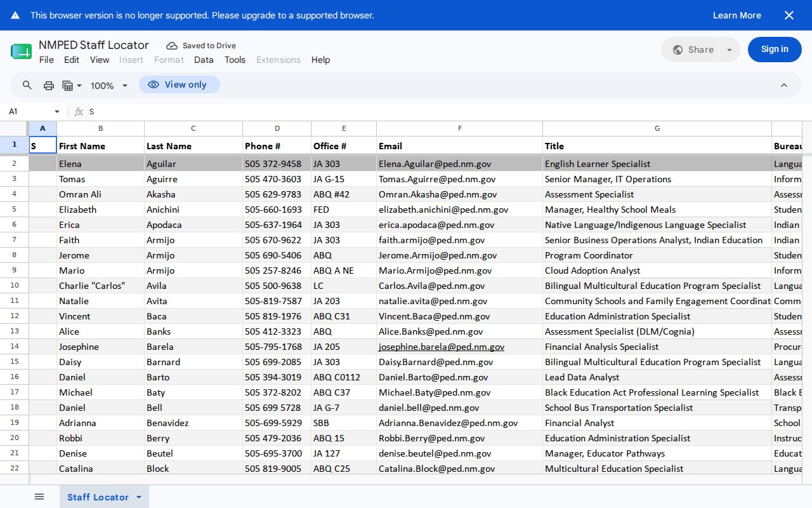Click the Lead Data Analyst cell
Image resolution: width=812 pixels, height=508 pixels.
[x=657, y=377]
